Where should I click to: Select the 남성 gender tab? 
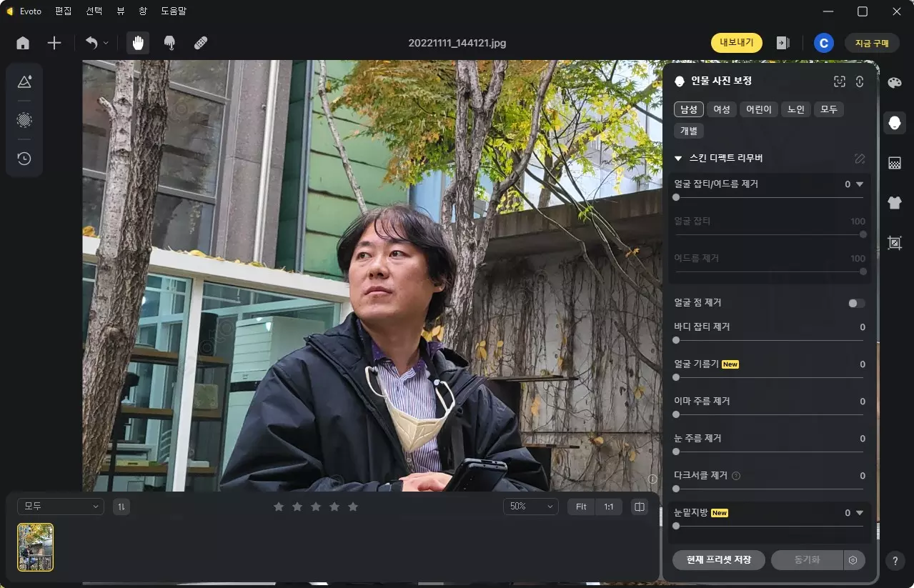(x=689, y=109)
